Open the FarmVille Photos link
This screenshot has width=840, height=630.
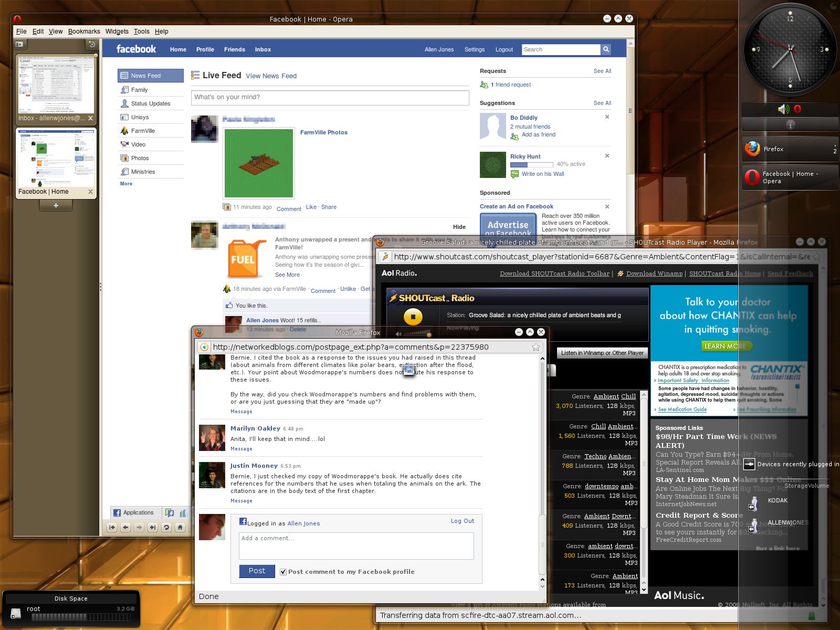(x=323, y=132)
